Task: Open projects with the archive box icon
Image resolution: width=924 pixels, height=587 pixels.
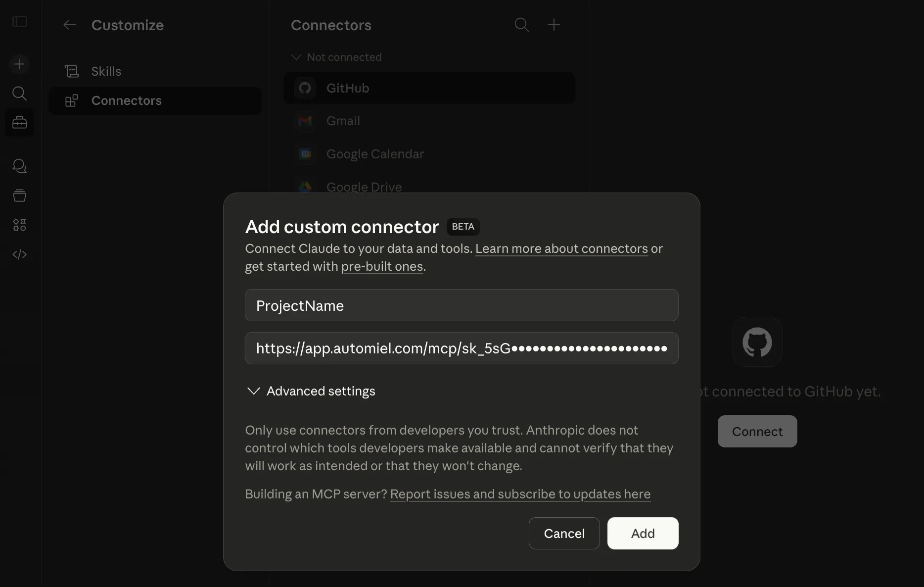Action: click(19, 195)
